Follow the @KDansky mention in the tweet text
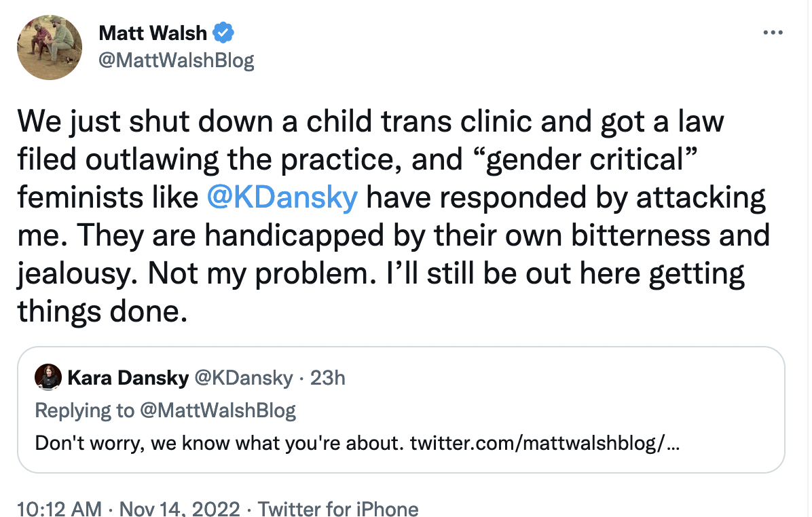 [282, 197]
